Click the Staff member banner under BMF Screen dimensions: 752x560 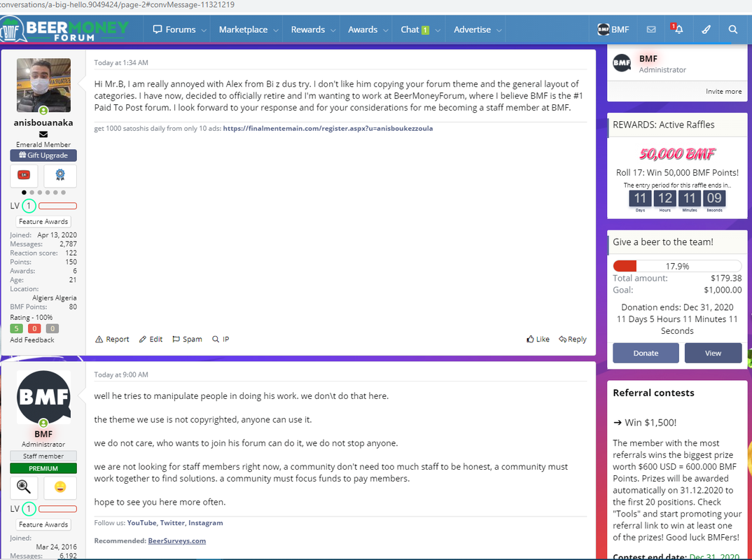pos(43,456)
